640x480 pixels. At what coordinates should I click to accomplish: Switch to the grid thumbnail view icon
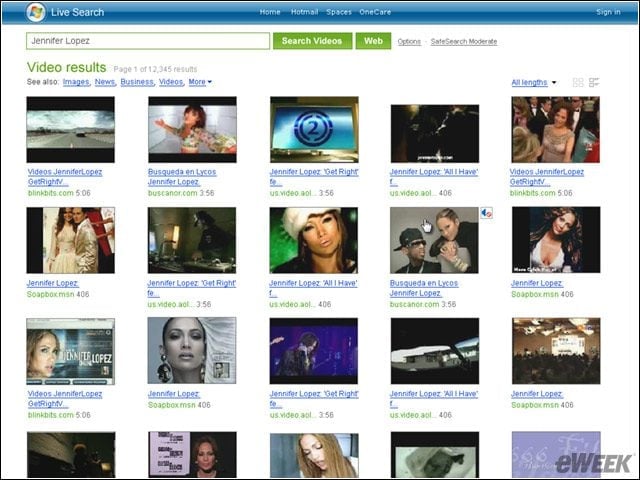tap(578, 82)
